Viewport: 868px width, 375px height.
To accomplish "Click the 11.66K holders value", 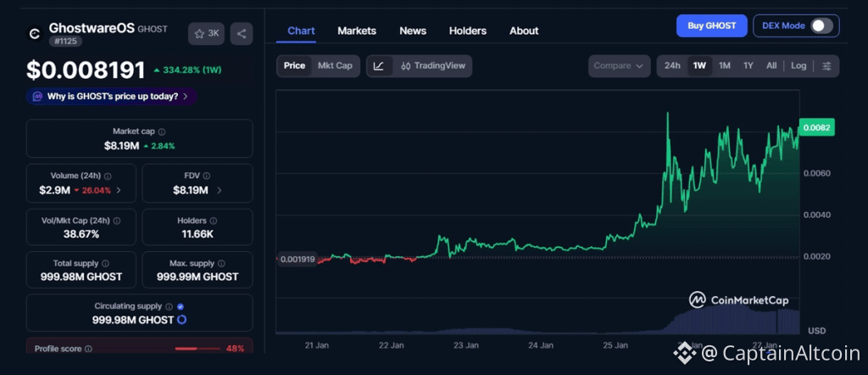I will click(198, 234).
